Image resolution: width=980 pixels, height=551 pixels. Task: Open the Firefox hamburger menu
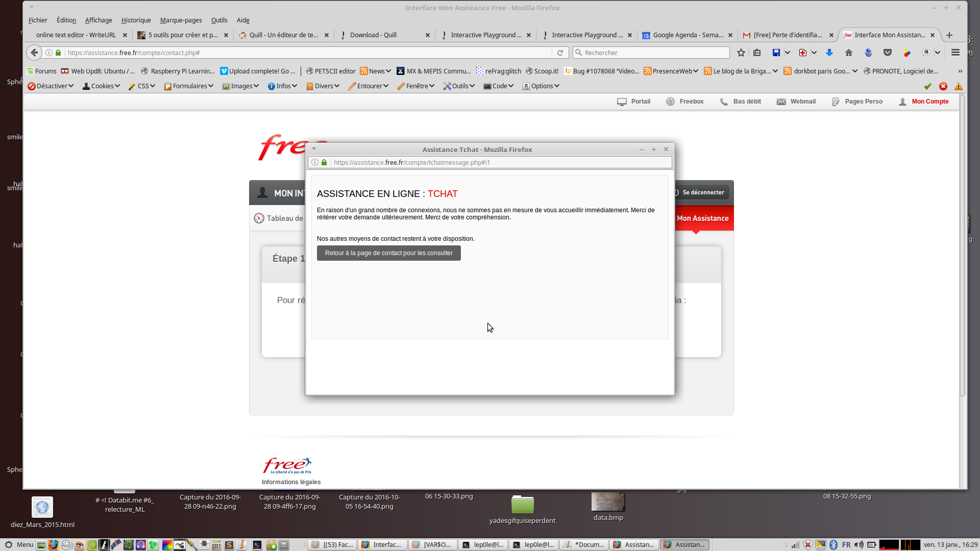point(955,53)
